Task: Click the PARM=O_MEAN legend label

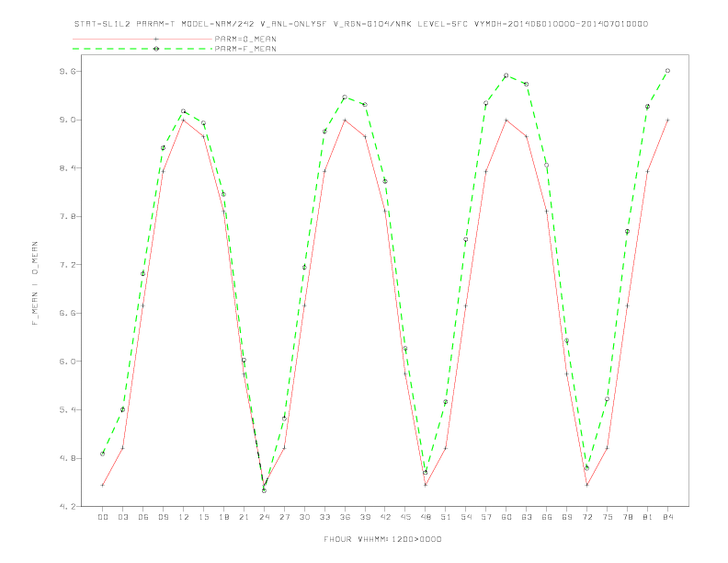Action: (x=245, y=39)
